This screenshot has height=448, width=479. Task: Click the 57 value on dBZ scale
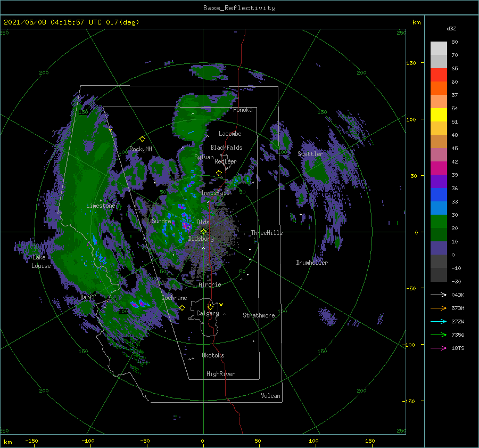click(455, 95)
